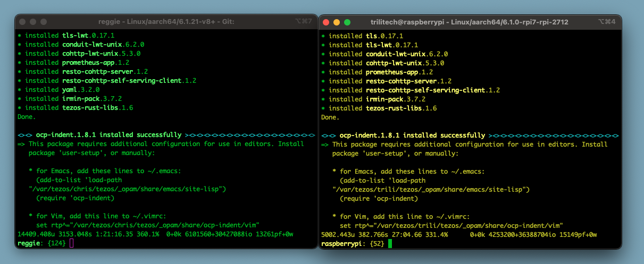Image resolution: width=644 pixels, height=264 pixels.
Task: Click "package 'user-setup', or manually:" in reggie window
Action: (x=92, y=153)
